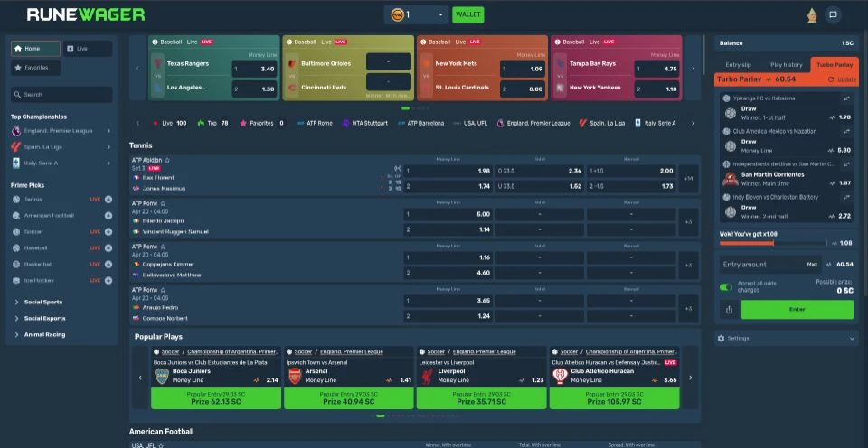The height and width of the screenshot is (448, 868).
Task: Switch to the Turbo Parlay tab
Action: 835,65
